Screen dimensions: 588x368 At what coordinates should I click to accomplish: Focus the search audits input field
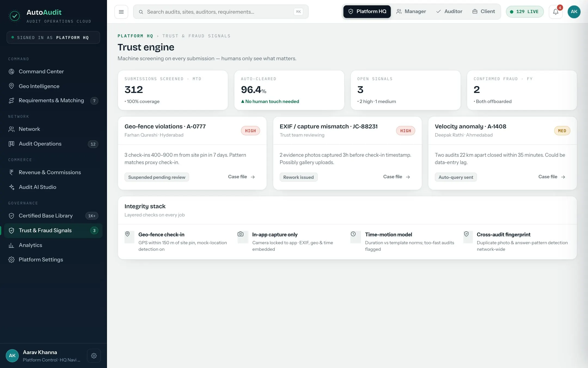click(x=221, y=12)
